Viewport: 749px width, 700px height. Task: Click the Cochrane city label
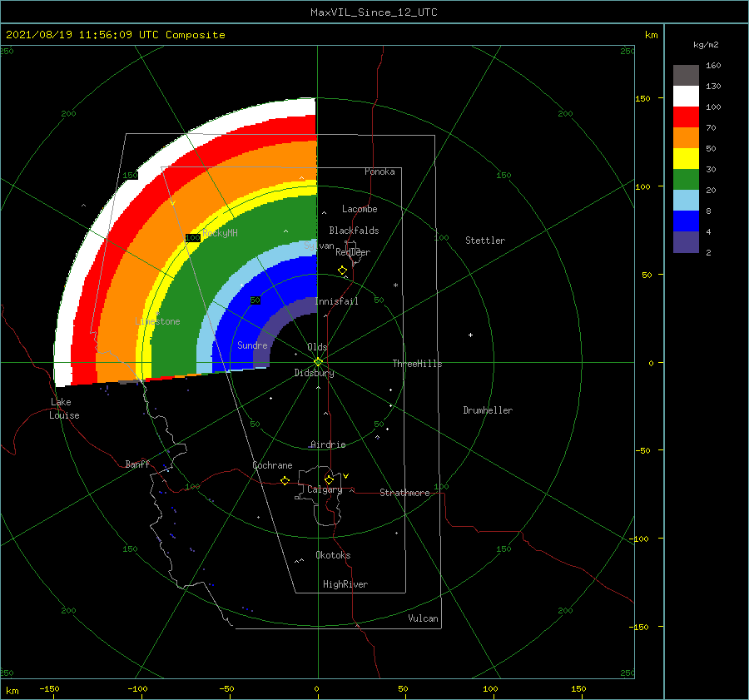pyautogui.click(x=272, y=465)
